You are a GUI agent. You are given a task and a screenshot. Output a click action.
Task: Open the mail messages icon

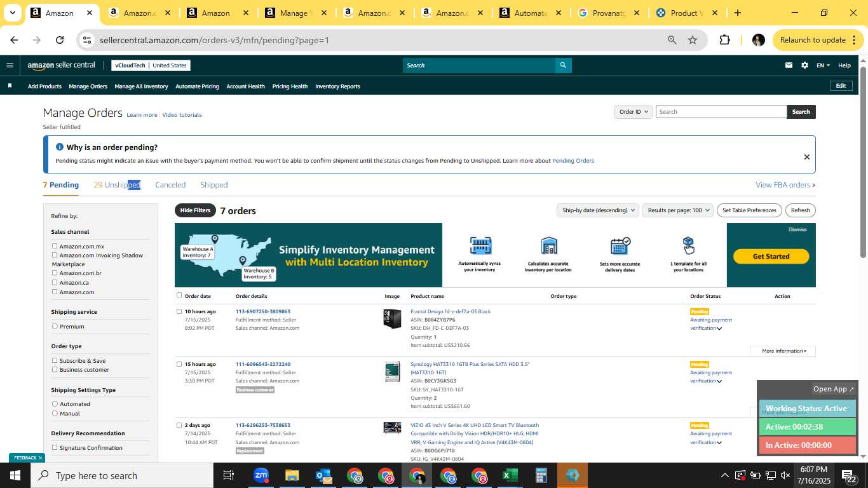(789, 65)
